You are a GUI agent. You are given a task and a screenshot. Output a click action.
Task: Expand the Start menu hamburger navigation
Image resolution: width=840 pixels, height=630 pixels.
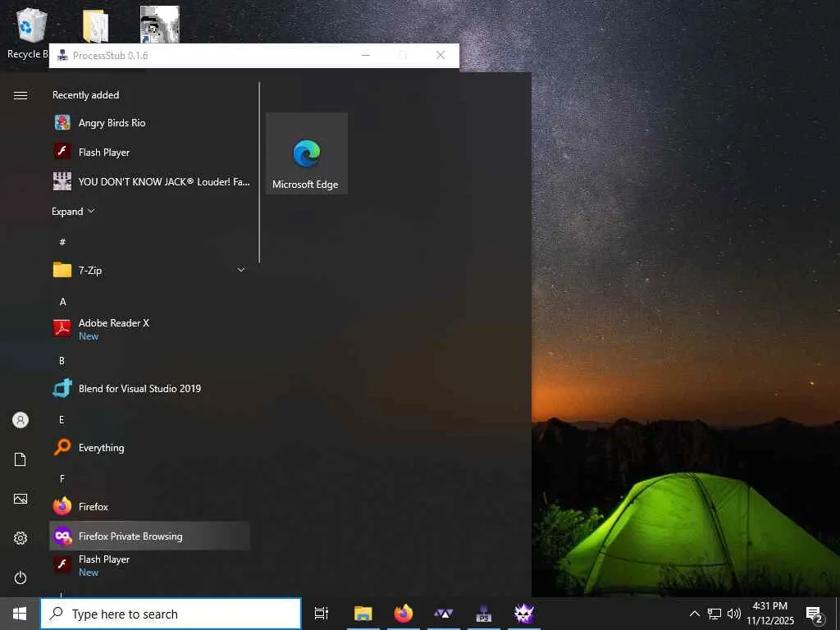pyautogui.click(x=21, y=95)
